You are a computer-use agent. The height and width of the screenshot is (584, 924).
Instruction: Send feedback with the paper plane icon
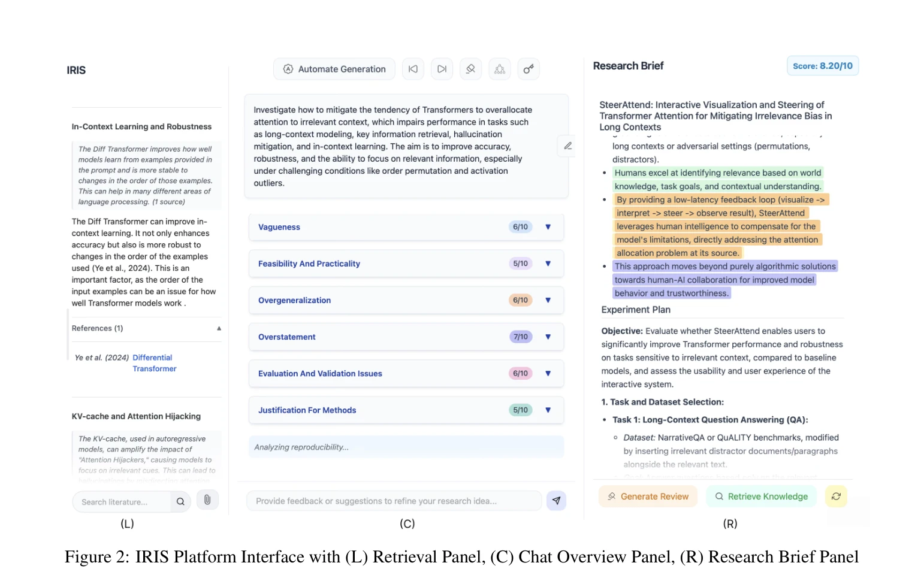tap(556, 500)
